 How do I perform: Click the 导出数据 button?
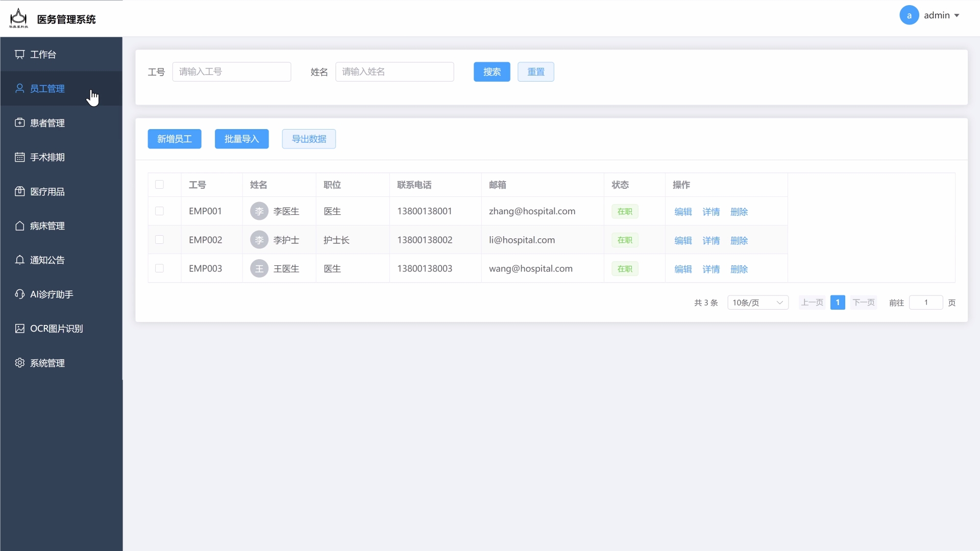click(309, 139)
